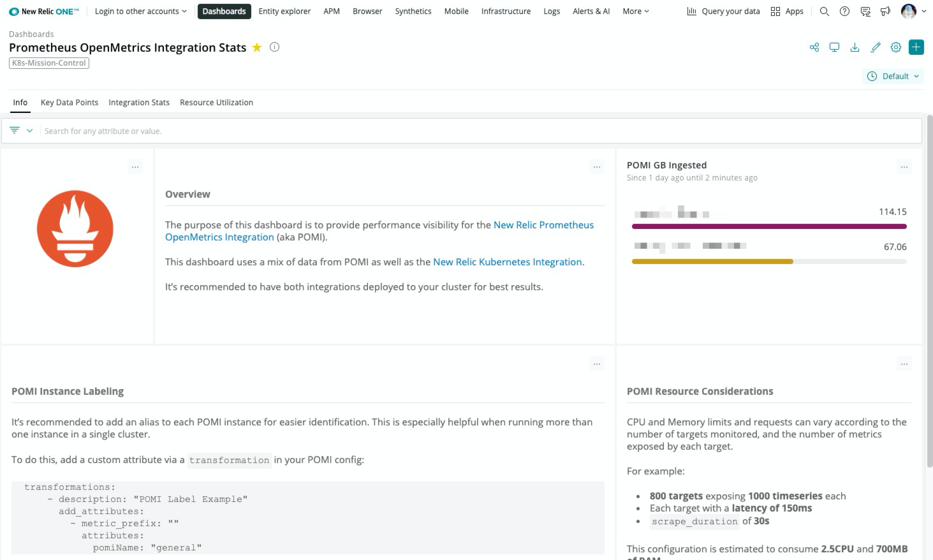
Task: Switch to the Resource Utilization tab
Action: [x=216, y=102]
